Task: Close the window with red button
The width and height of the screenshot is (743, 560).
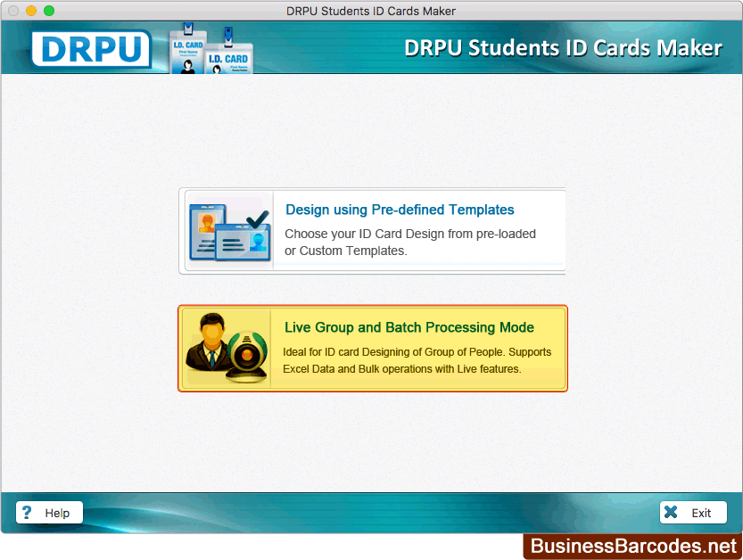Action: click(x=13, y=11)
